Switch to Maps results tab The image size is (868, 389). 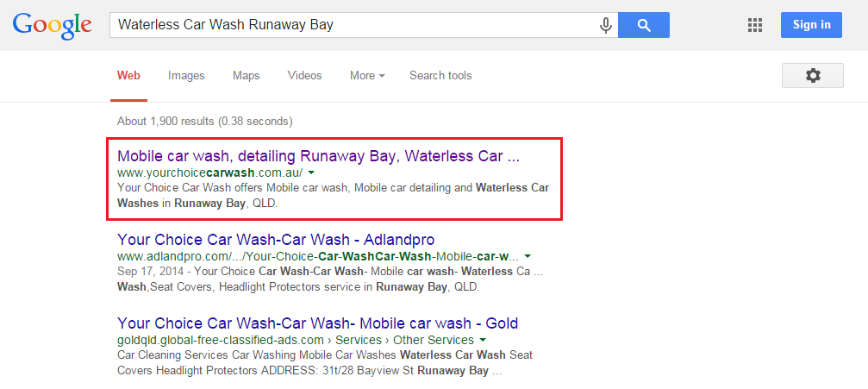[246, 75]
